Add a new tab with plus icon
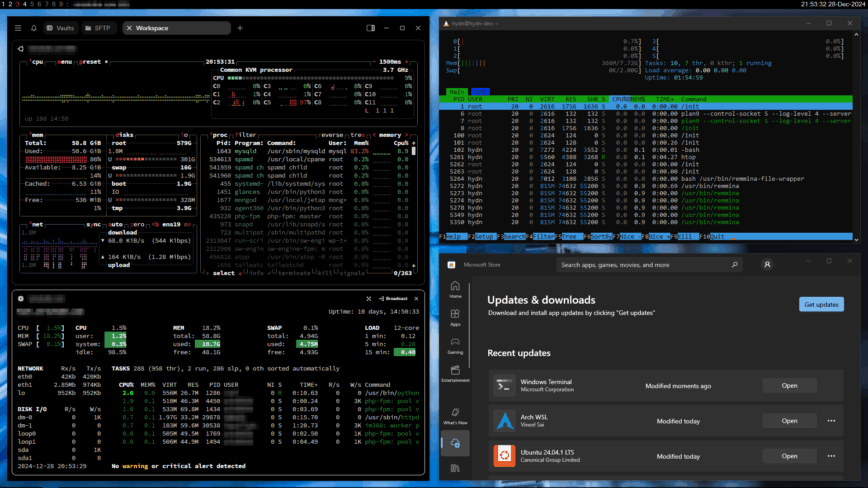The height and width of the screenshot is (488, 868). [x=240, y=28]
